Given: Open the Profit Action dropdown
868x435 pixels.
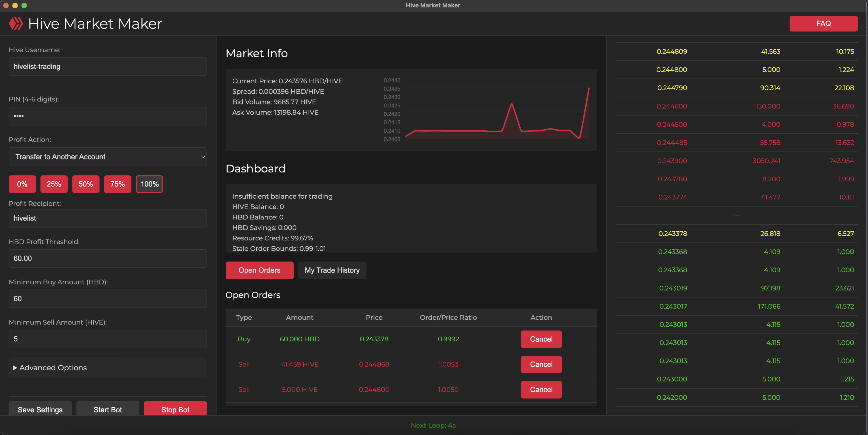Looking at the screenshot, I should click(108, 157).
